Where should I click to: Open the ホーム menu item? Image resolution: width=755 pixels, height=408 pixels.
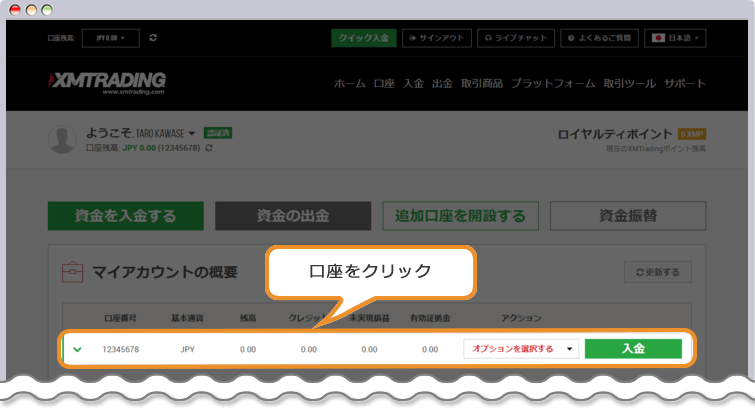[x=350, y=84]
